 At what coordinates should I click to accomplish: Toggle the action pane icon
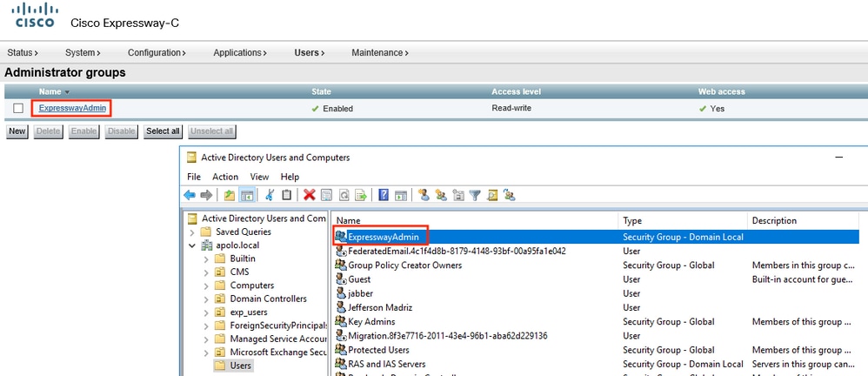pos(401,195)
